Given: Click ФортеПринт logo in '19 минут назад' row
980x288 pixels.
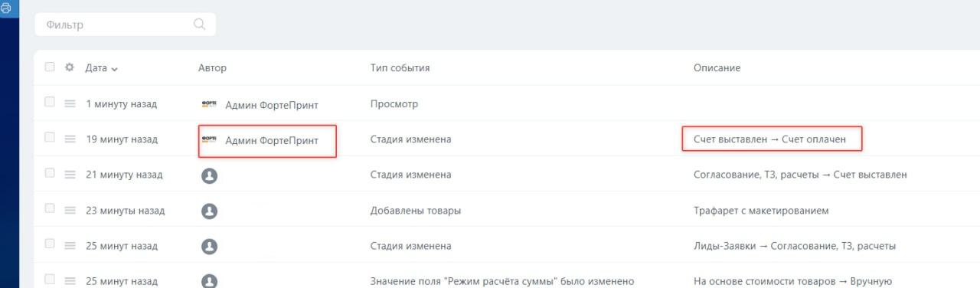Looking at the screenshot, I should [209, 139].
